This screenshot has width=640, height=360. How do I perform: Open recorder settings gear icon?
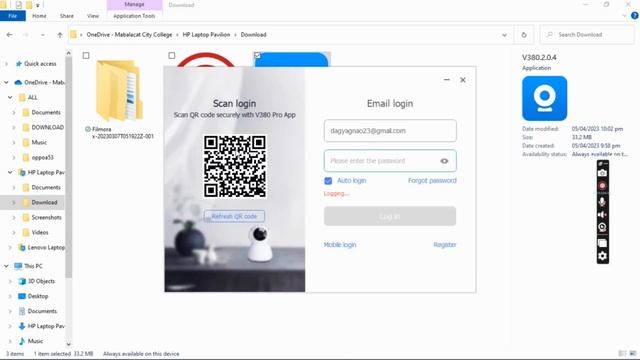(x=602, y=256)
